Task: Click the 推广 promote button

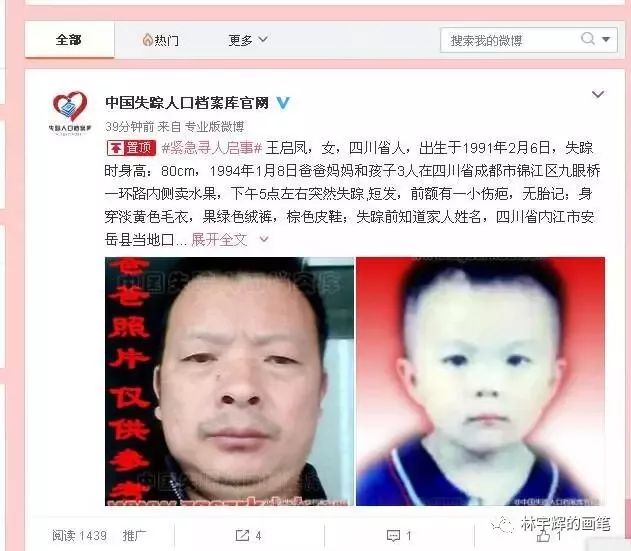Action: tap(135, 536)
